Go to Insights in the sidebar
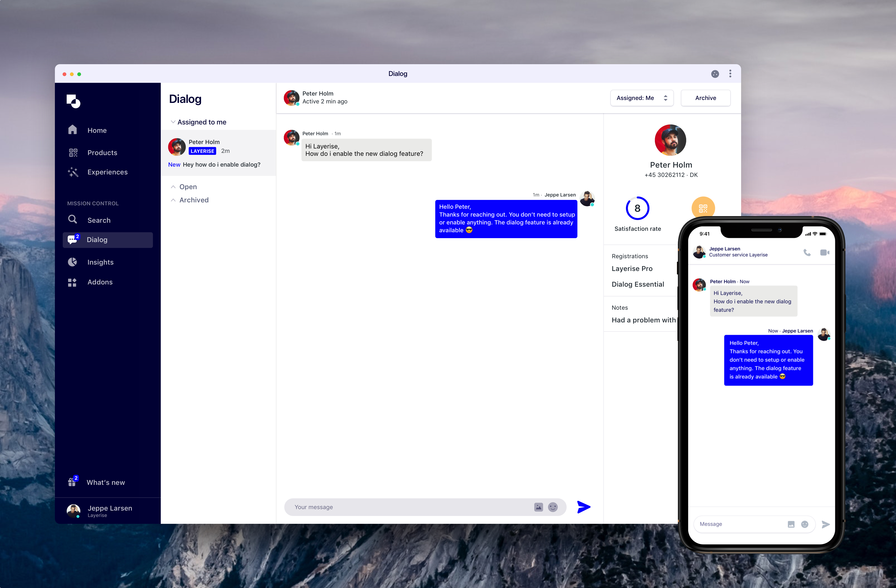The height and width of the screenshot is (588, 896). 100,262
